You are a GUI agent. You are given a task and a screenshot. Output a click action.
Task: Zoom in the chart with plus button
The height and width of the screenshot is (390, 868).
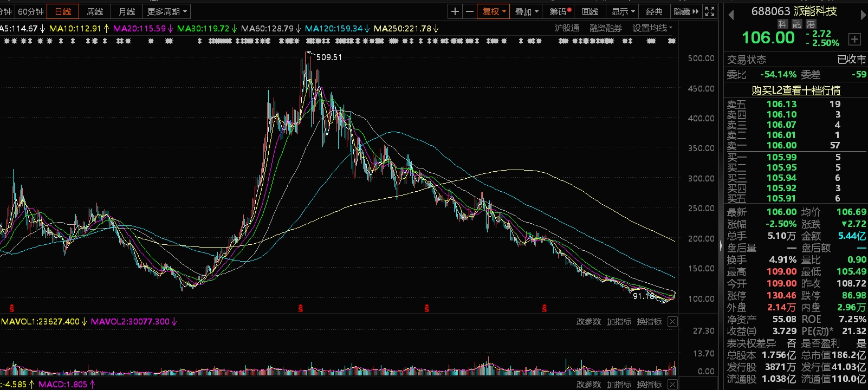[x=455, y=11]
